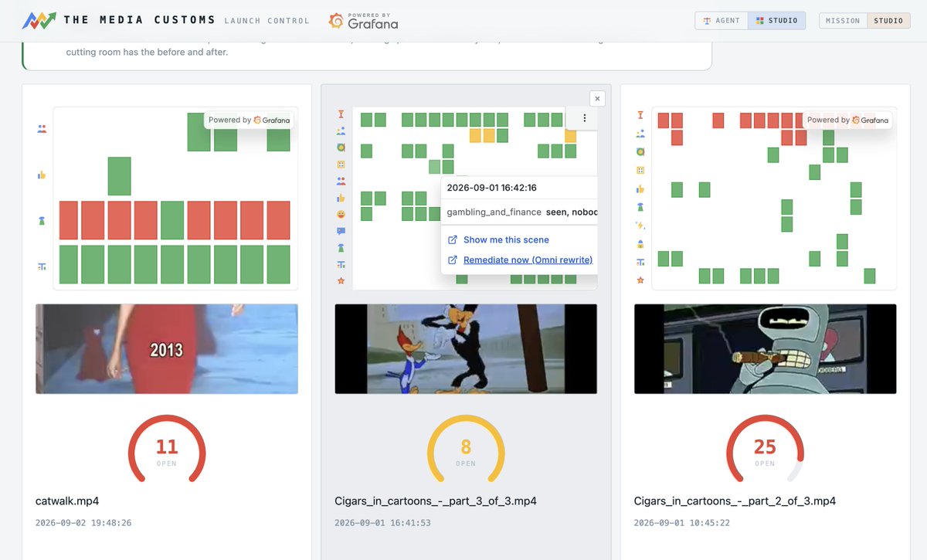Click the speech bubble icon in Cigars part 3
Screen dimensions: 927x560
(x=341, y=231)
